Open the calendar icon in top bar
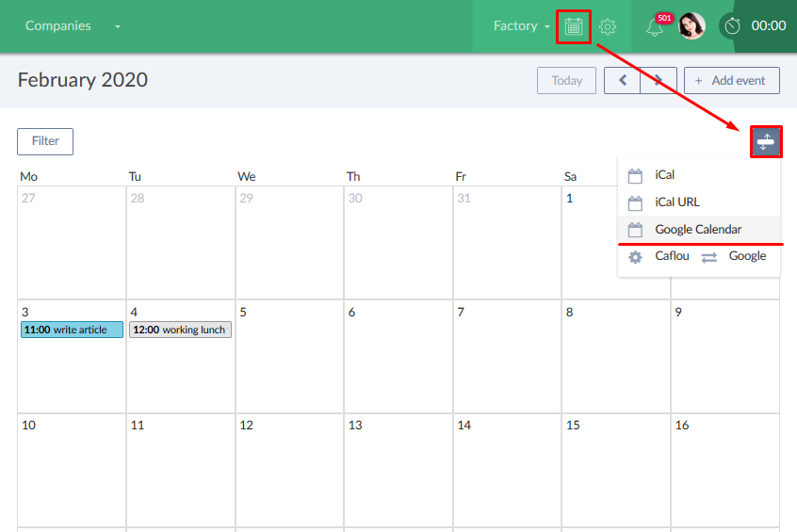 pos(574,26)
